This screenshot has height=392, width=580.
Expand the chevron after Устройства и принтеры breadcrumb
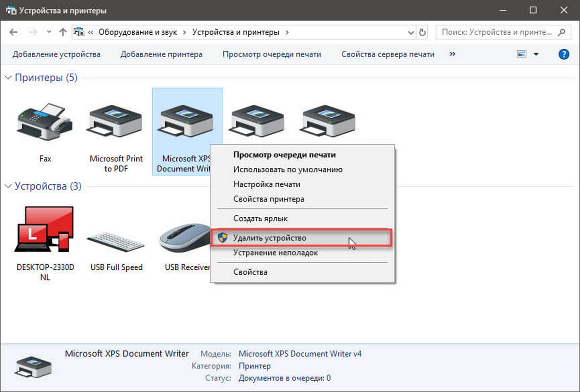[x=287, y=33]
